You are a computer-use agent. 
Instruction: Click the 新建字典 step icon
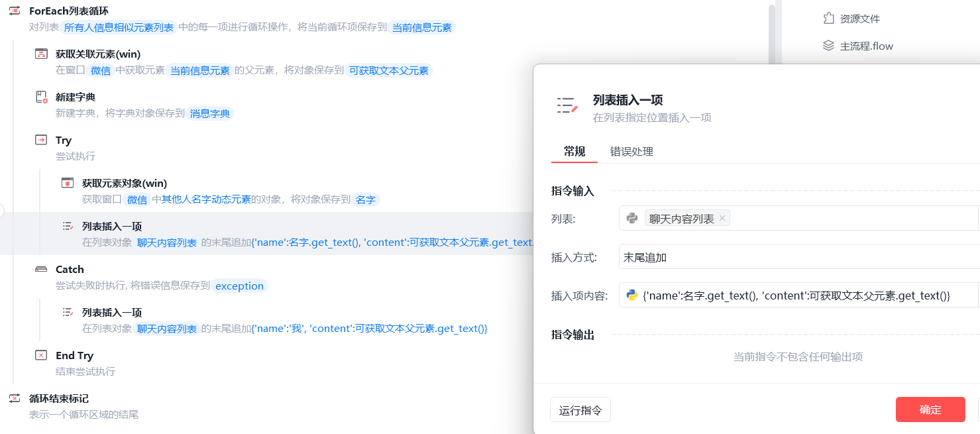click(x=41, y=97)
